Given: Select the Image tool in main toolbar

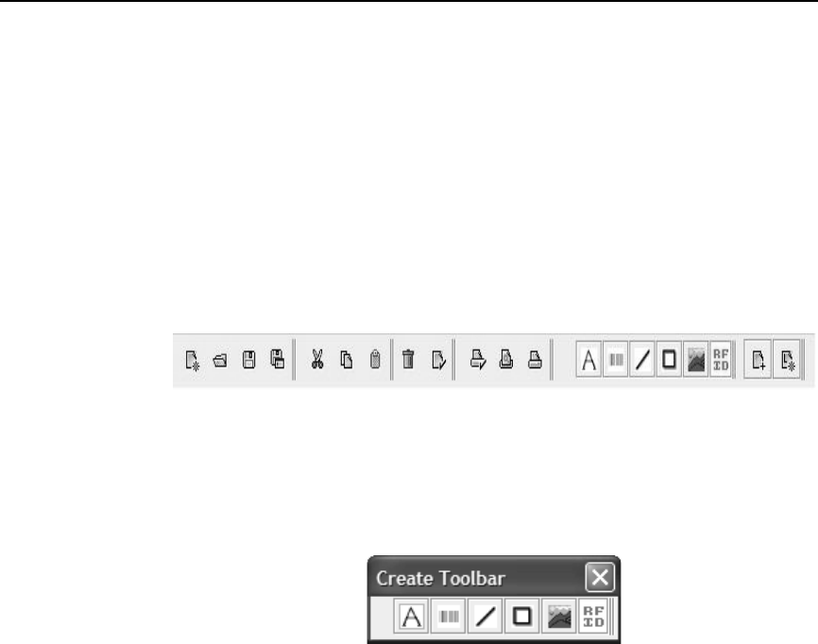Looking at the screenshot, I should point(696,359).
